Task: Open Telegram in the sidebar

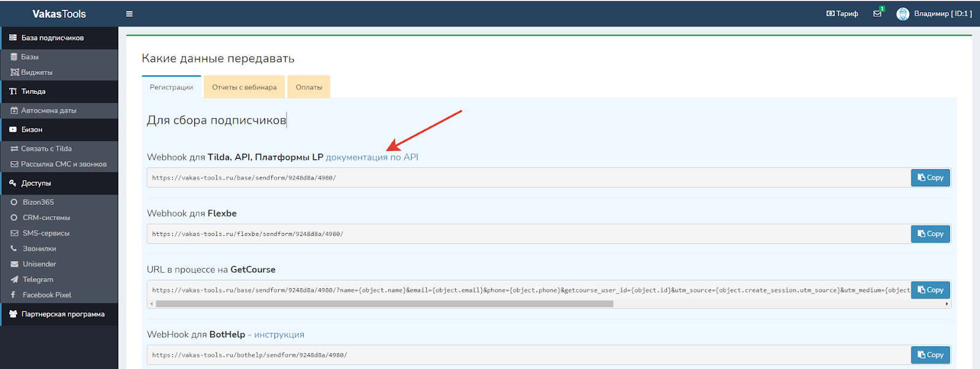Action: 38,280
